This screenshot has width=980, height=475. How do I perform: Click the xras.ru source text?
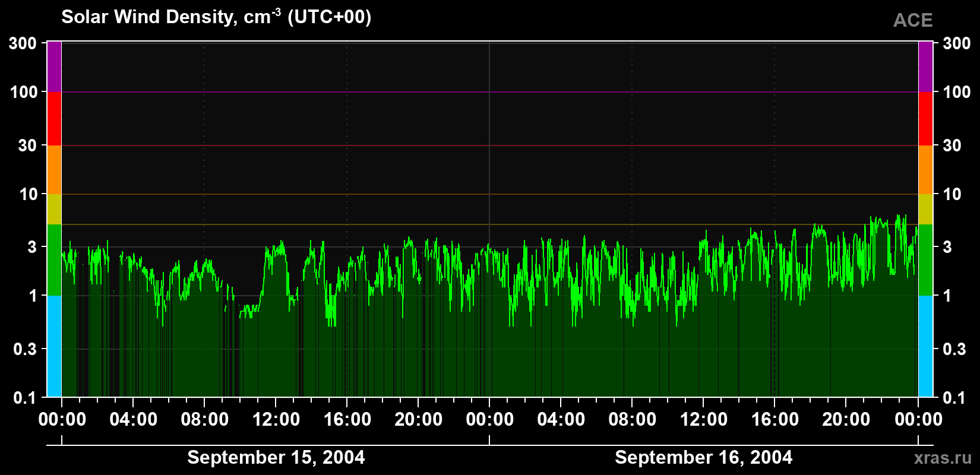943,457
